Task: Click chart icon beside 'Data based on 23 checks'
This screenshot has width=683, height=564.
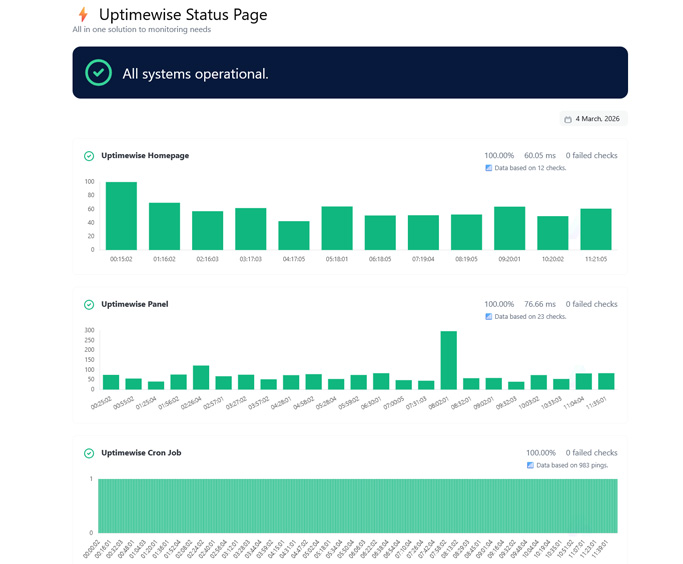Action: tap(489, 316)
